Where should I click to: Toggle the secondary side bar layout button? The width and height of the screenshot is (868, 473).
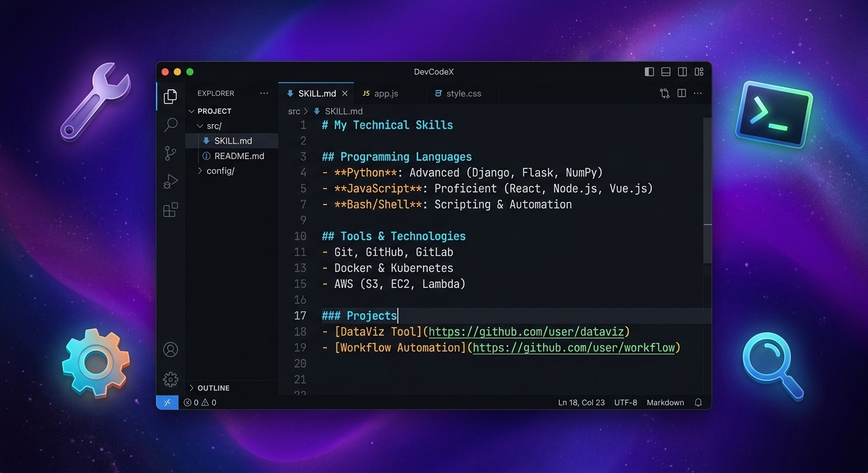(682, 72)
